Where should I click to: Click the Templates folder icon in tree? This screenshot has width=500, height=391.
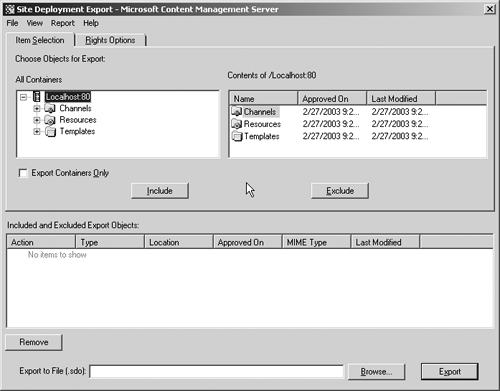coord(50,132)
